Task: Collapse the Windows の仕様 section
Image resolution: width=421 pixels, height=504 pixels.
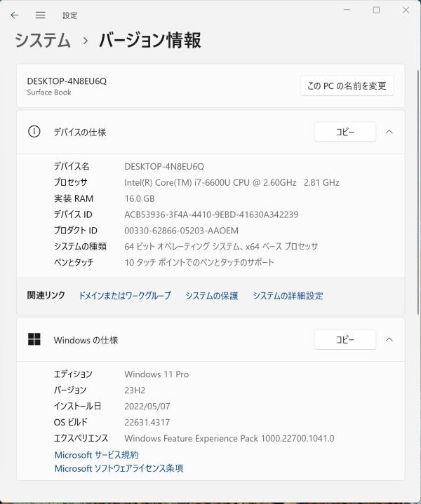Action: point(389,339)
